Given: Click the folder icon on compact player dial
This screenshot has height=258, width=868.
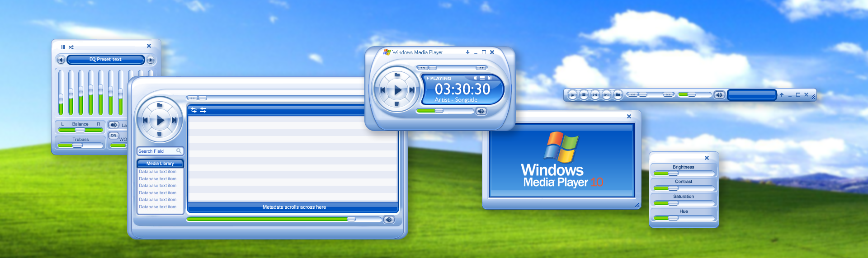Looking at the screenshot, I should (397, 75).
